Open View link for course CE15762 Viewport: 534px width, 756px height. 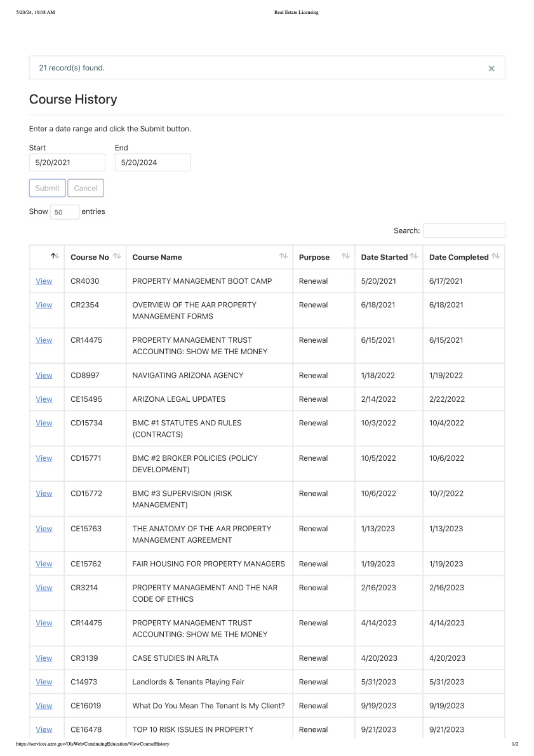click(x=44, y=564)
